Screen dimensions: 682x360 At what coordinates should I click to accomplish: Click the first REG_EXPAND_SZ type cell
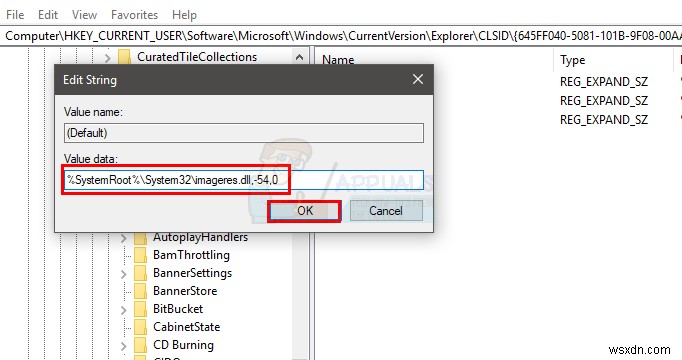pos(604,82)
